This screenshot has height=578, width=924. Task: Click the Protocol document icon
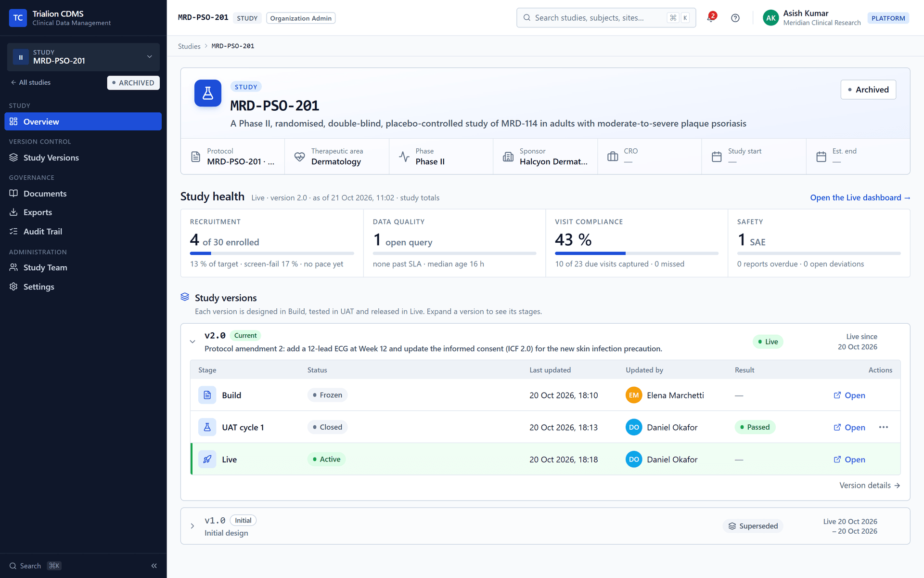coord(195,157)
